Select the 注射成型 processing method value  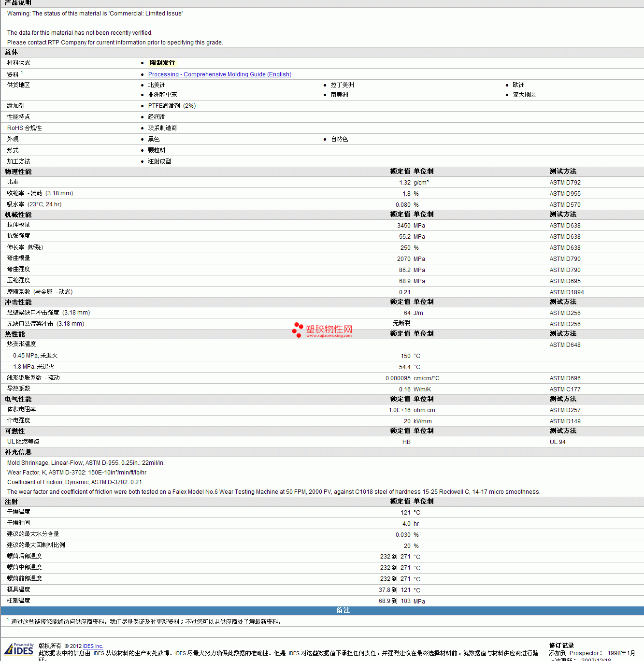(x=159, y=161)
